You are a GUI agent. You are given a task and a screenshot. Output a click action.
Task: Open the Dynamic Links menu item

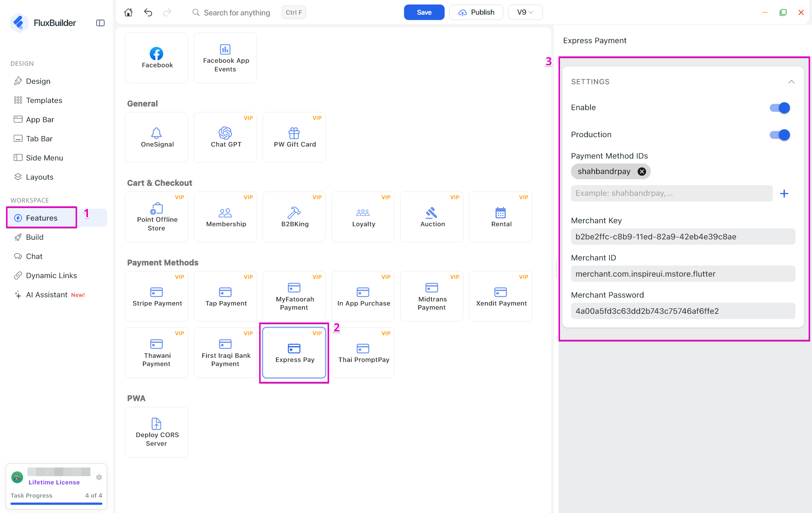pyautogui.click(x=56, y=275)
